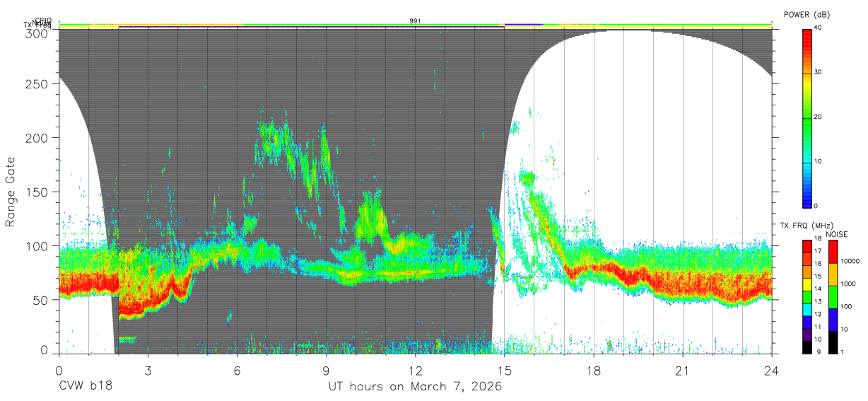Click the 'Range Gate' y-axis label
The image size is (868, 401).
coord(11,192)
